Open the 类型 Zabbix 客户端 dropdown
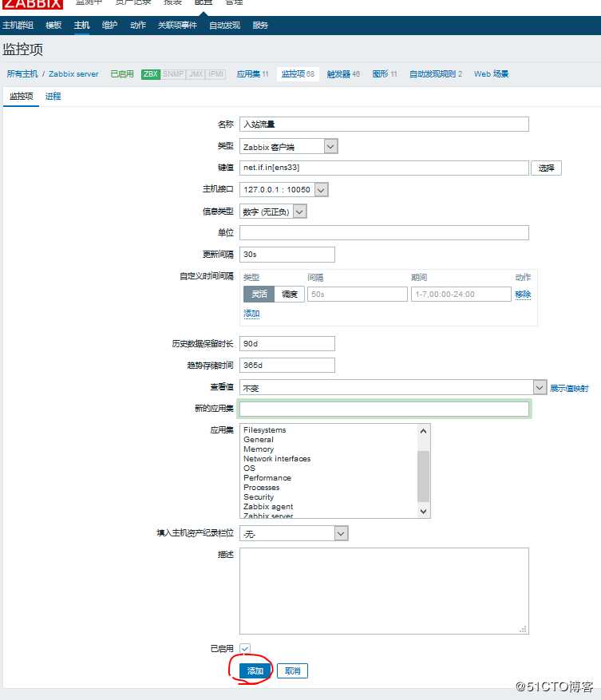 [x=288, y=146]
